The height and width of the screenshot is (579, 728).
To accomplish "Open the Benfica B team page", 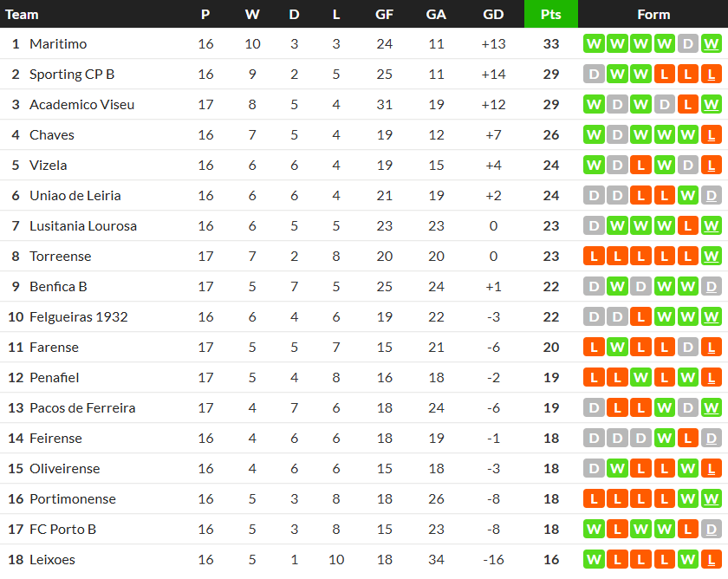I will [58, 287].
